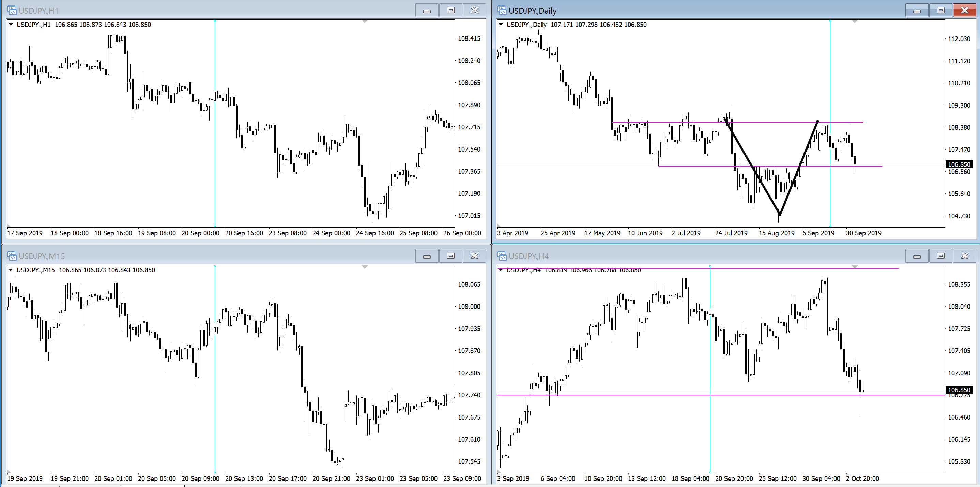The image size is (980, 487).
Task: Close the USDJPY,Daily chart window
Action: tap(964, 10)
